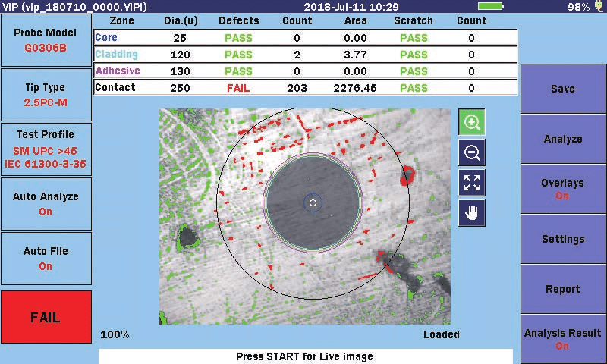
Task: Click the Loaded status label
Action: click(442, 334)
